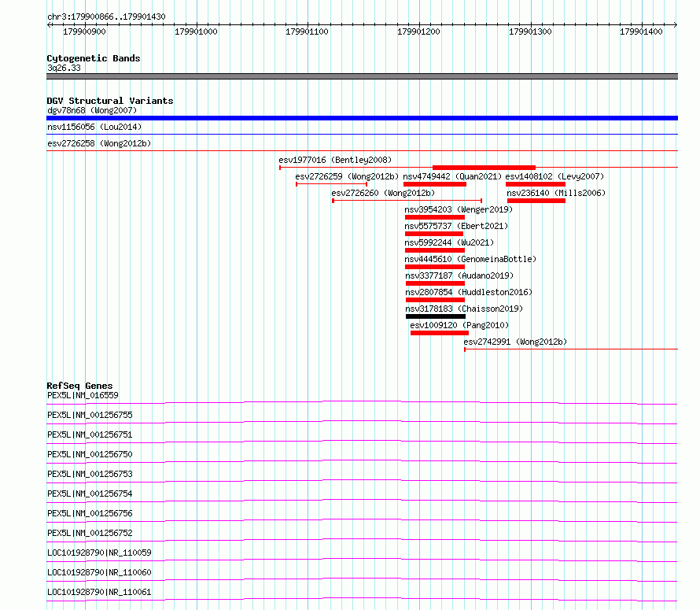This screenshot has height=610, width=700.
Task: Open LOC101928790|NR_110060 transcript
Action: click(99, 572)
